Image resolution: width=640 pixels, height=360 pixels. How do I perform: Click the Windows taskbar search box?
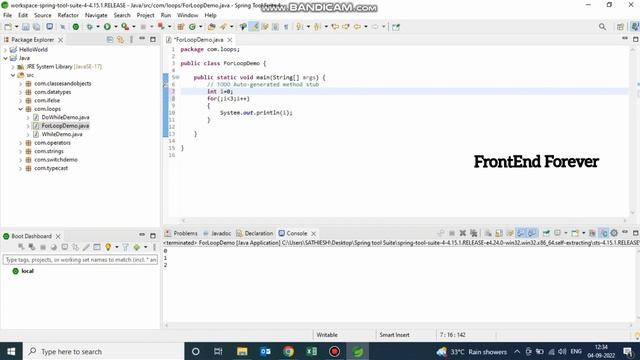point(103,351)
